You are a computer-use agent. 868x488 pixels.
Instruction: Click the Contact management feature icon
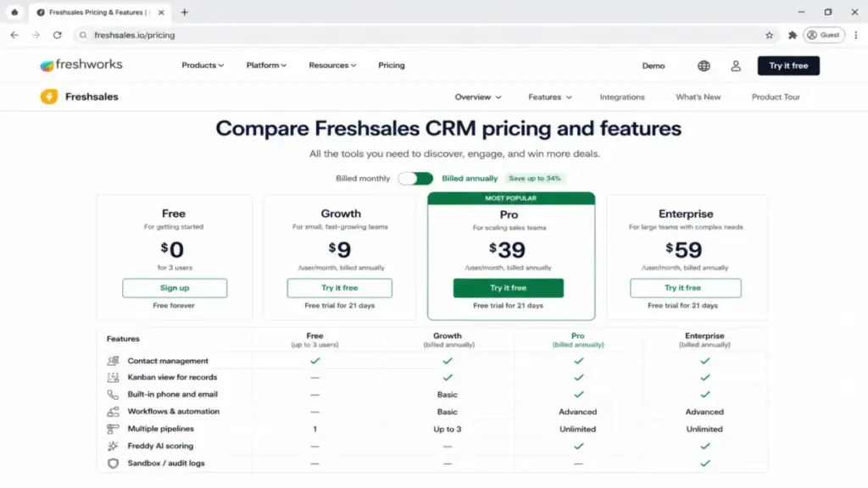click(x=113, y=361)
